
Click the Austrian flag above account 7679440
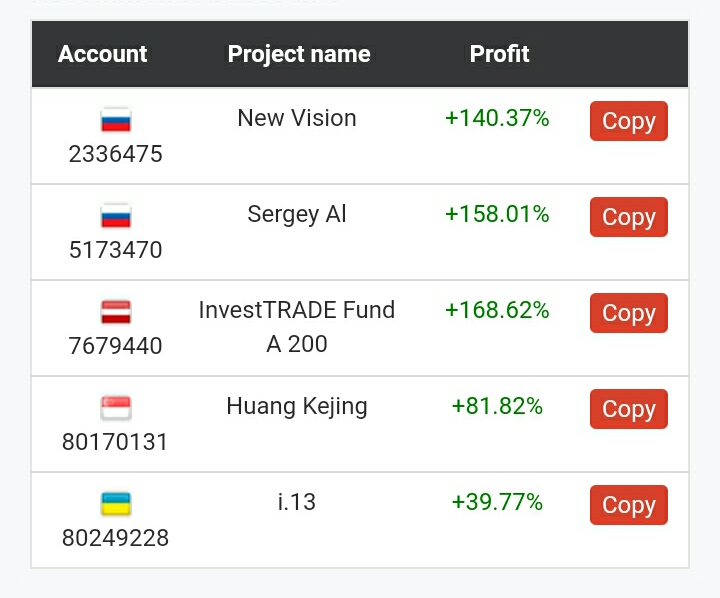point(116,311)
